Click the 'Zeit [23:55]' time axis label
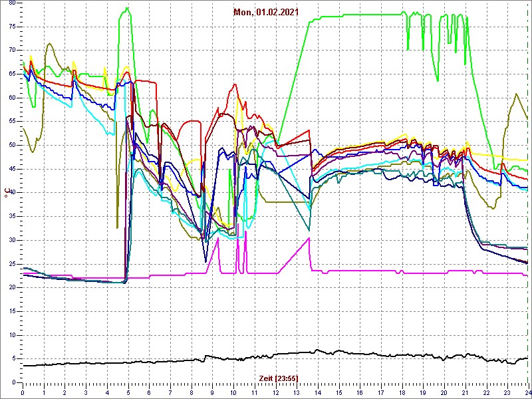The height and width of the screenshot is (399, 532). (x=279, y=378)
